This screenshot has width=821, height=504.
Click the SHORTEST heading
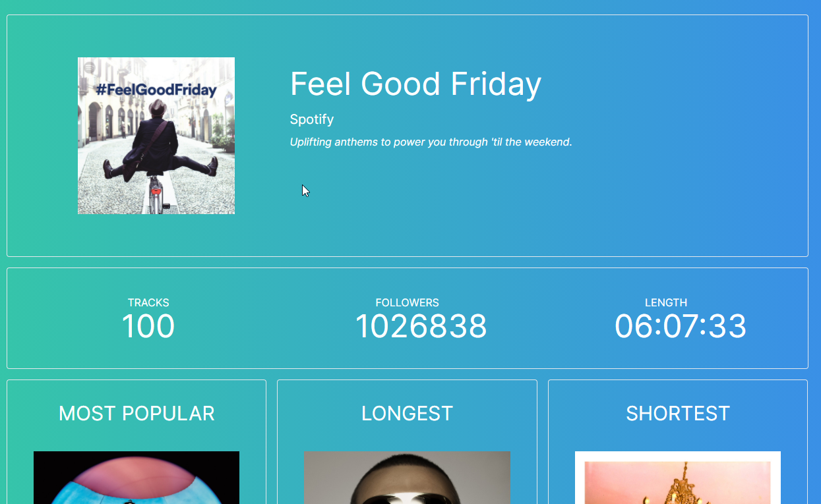pyautogui.click(x=678, y=413)
